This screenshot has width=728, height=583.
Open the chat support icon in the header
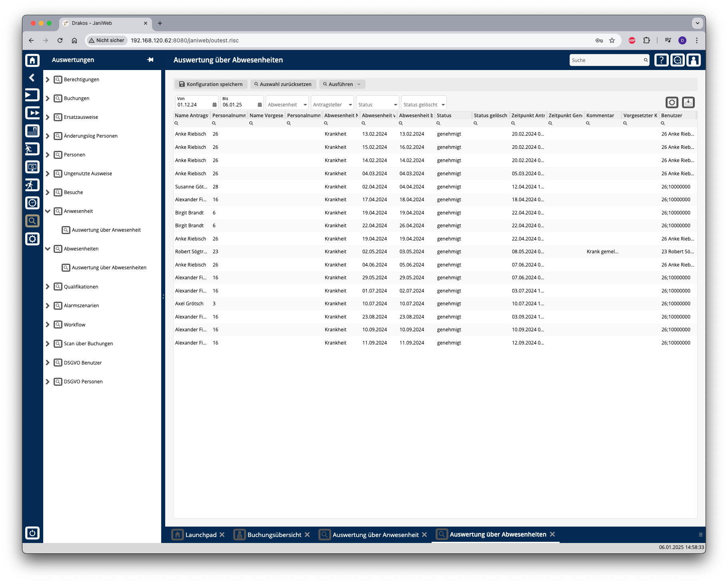(677, 60)
